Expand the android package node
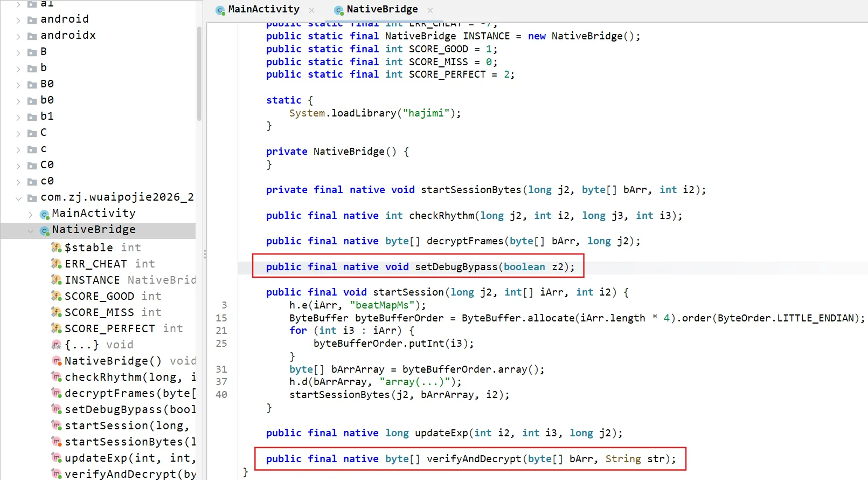 click(x=18, y=20)
